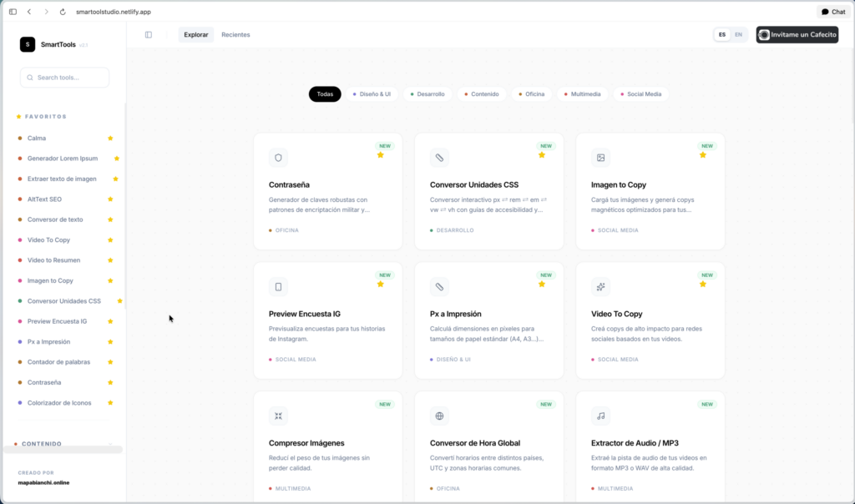855x504 pixels.
Task: Go back with browser back arrow
Action: click(29, 12)
